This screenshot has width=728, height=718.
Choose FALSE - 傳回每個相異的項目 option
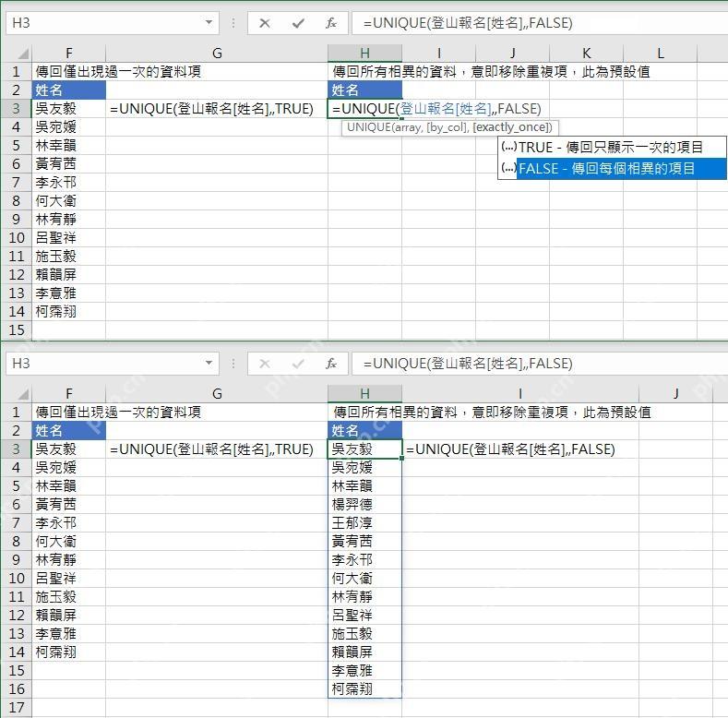coord(611,168)
